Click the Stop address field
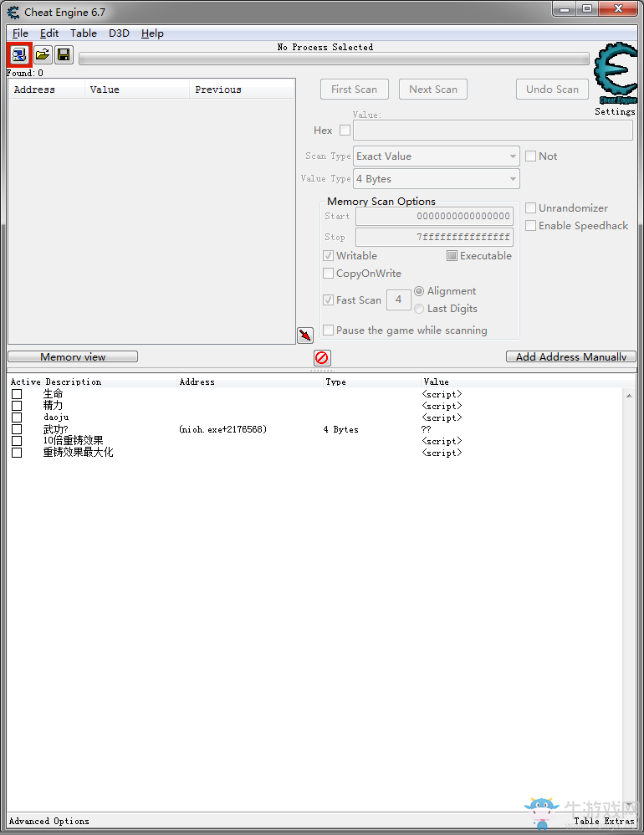Viewport: 644px width, 835px height. point(434,237)
